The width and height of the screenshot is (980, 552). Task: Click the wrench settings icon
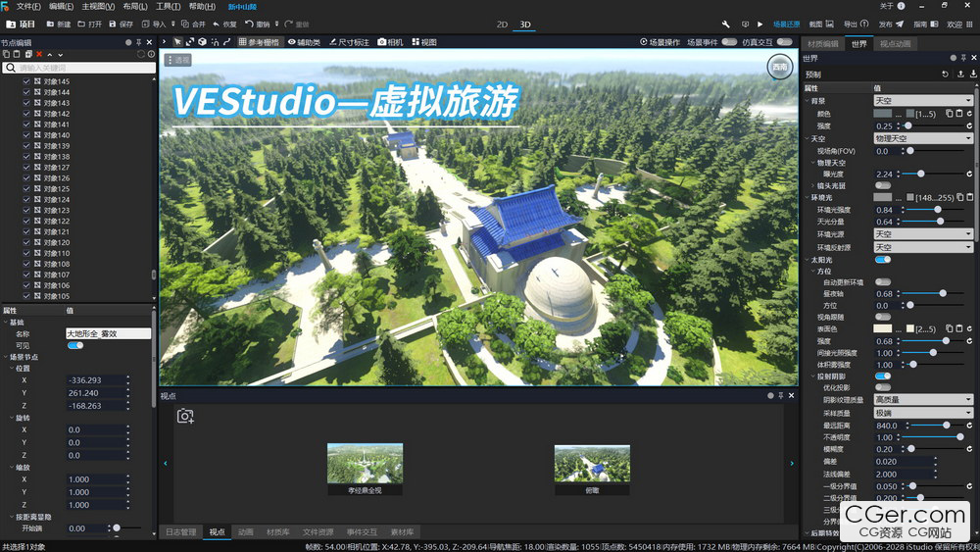tap(725, 25)
